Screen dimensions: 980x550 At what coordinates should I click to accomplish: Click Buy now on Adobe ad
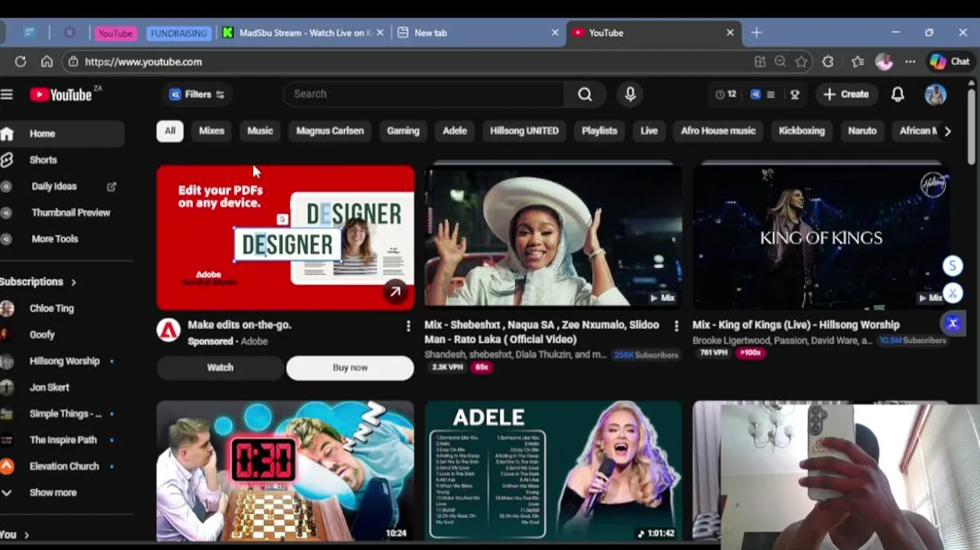[x=350, y=367]
